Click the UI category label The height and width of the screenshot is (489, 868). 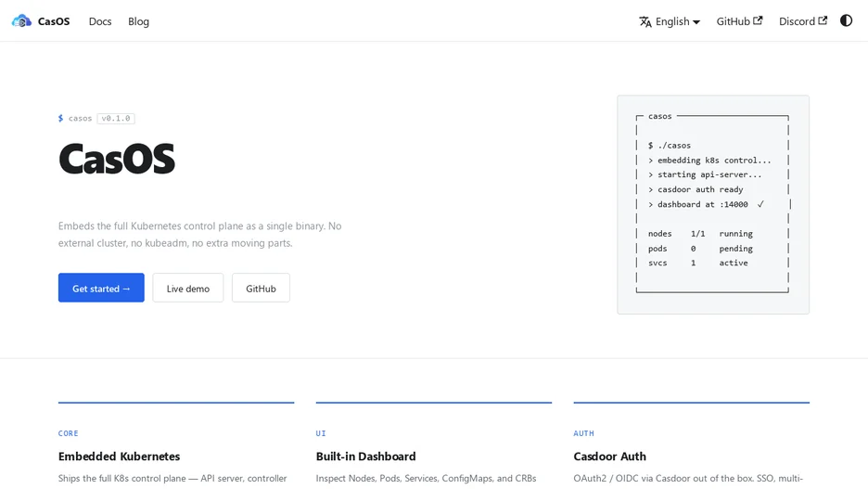click(321, 433)
